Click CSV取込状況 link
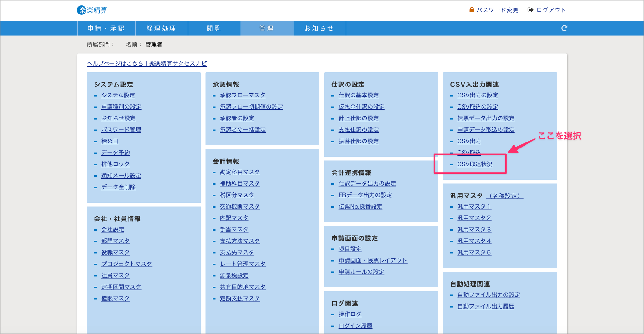Screen dimensions: 644x334 (x=475, y=164)
